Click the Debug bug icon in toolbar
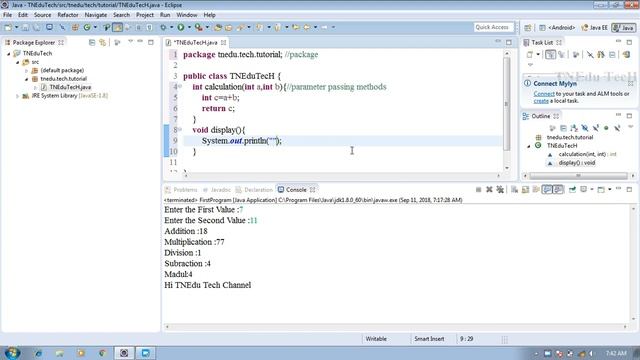The image size is (640, 360). pyautogui.click(x=163, y=27)
